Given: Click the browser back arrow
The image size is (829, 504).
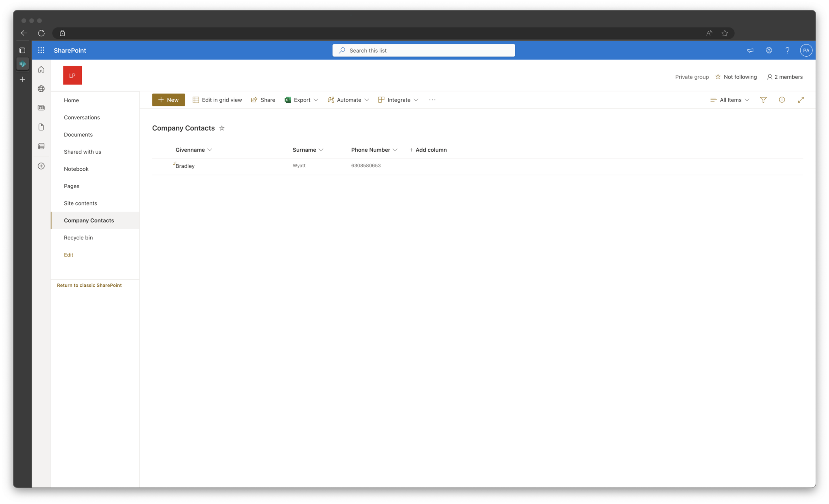Looking at the screenshot, I should coord(24,33).
